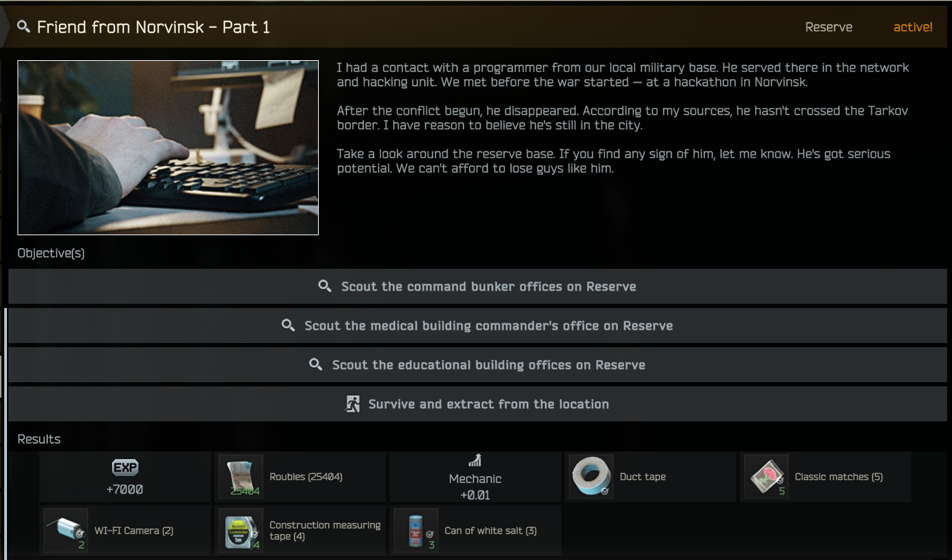Image resolution: width=952 pixels, height=560 pixels.
Task: Select medical building commander's office objective
Action: coord(478,325)
